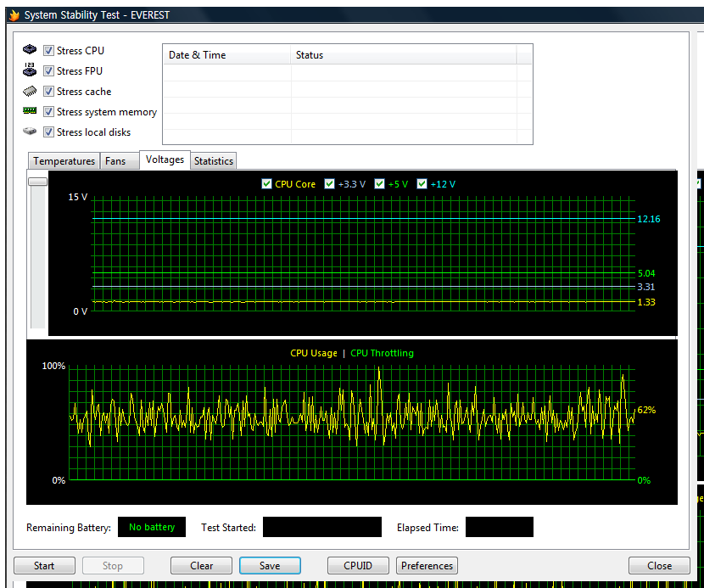Open the CPUID panel

[358, 566]
